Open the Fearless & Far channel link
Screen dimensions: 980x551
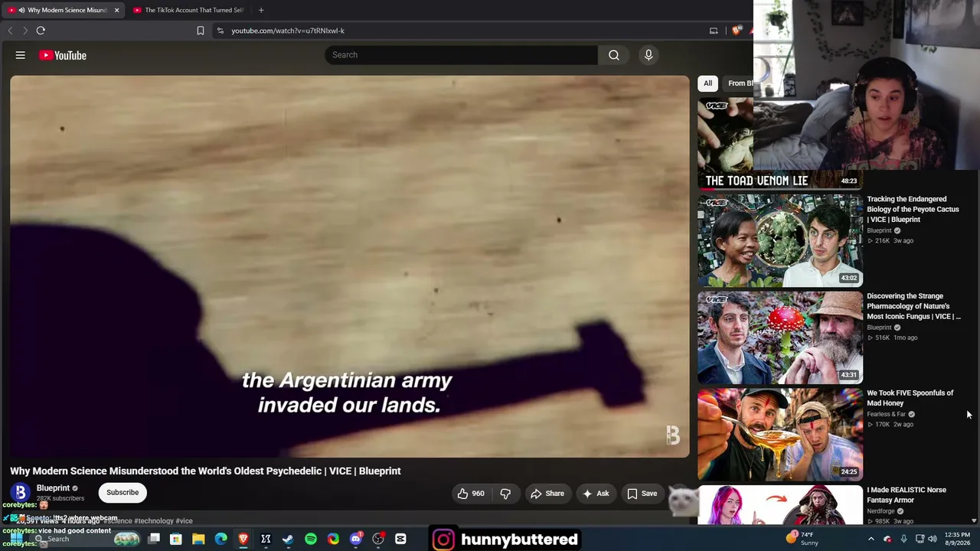(x=886, y=414)
